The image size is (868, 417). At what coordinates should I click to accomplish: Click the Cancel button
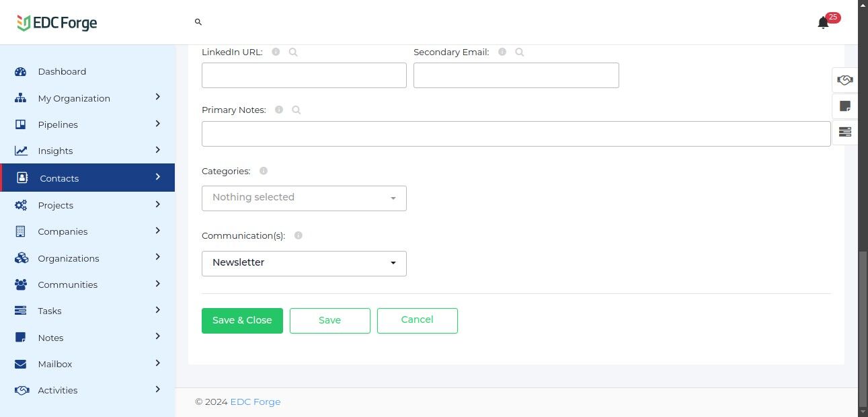point(417,320)
